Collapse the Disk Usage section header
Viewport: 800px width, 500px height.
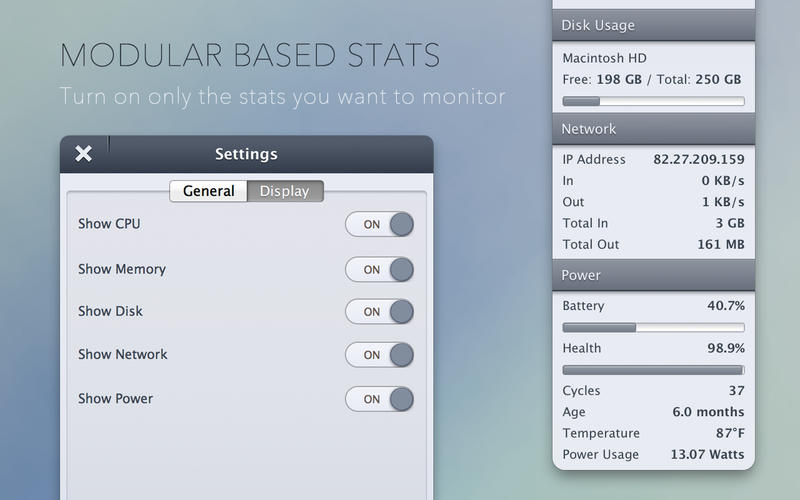(x=653, y=25)
